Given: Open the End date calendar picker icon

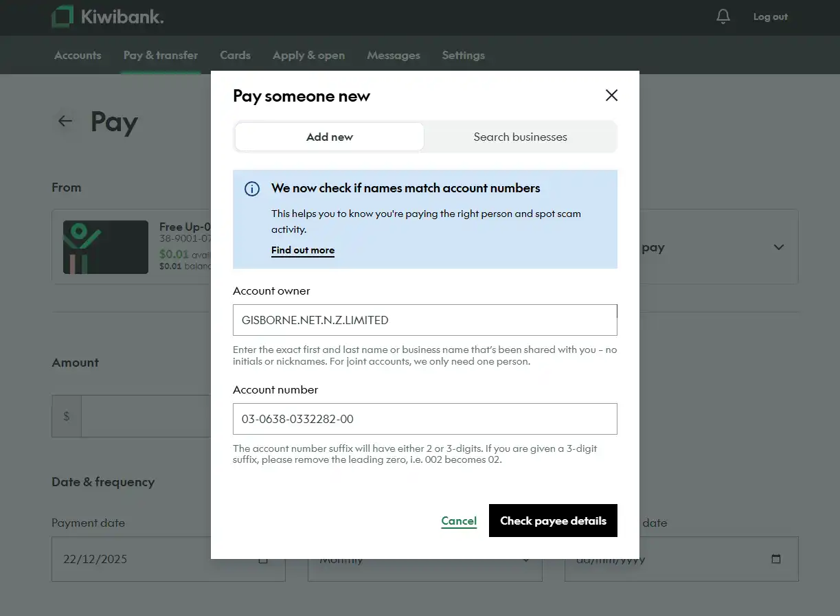Looking at the screenshot, I should (776, 559).
